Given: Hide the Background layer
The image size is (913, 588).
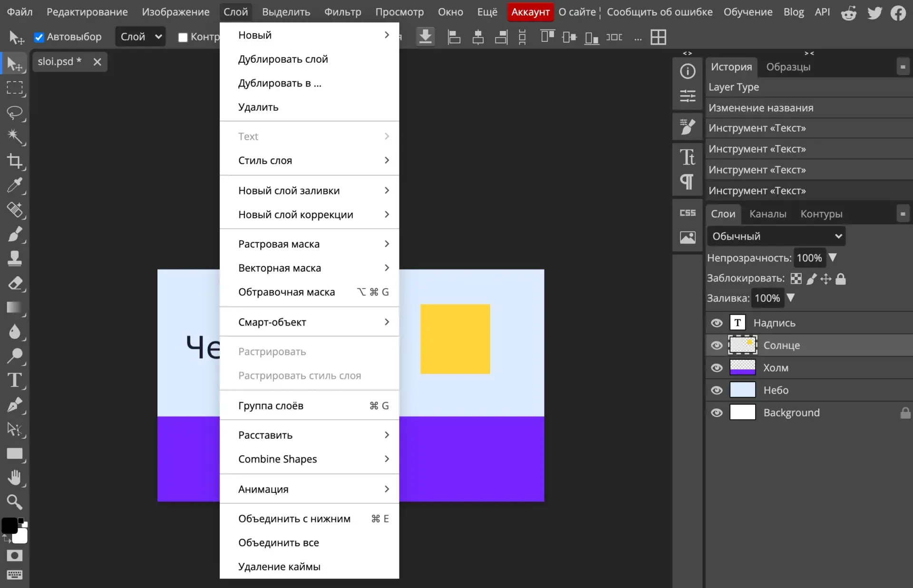Looking at the screenshot, I should pyautogui.click(x=717, y=413).
